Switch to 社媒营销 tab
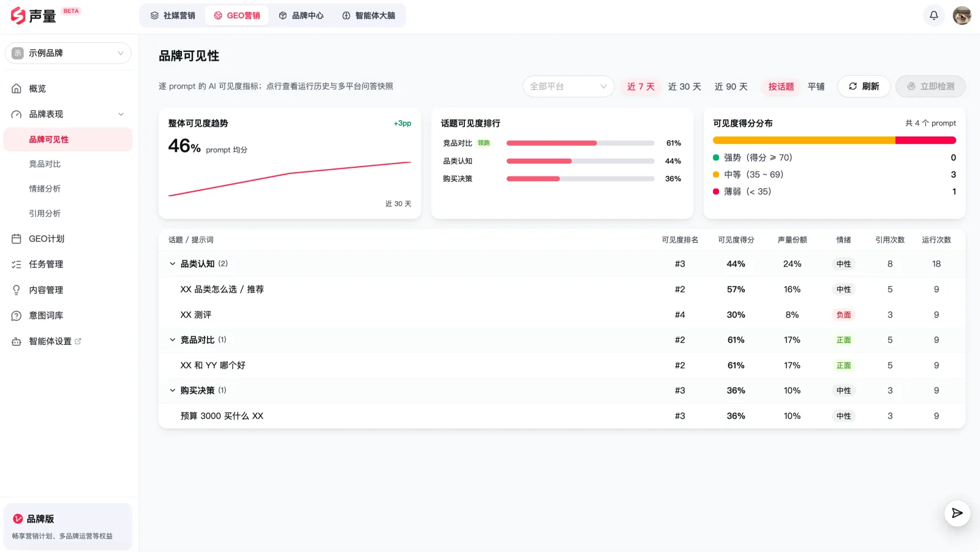 click(173, 15)
